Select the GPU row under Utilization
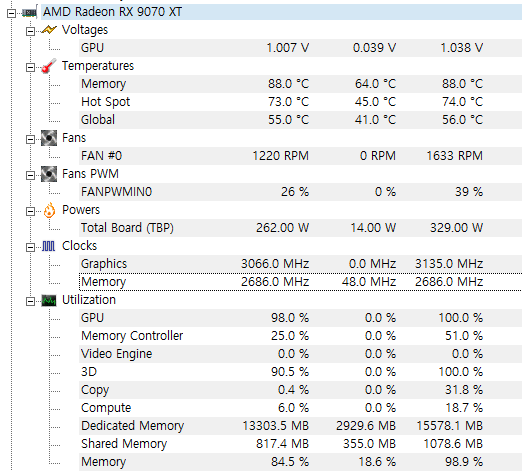 (300, 318)
